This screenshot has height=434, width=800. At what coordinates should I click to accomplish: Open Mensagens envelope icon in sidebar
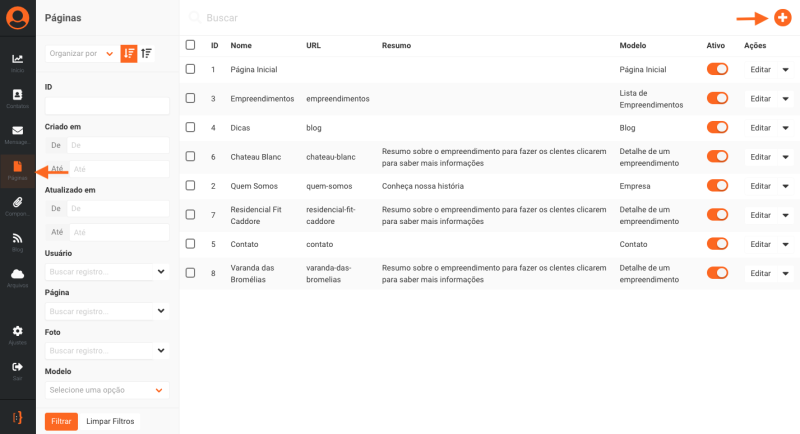coord(17,133)
